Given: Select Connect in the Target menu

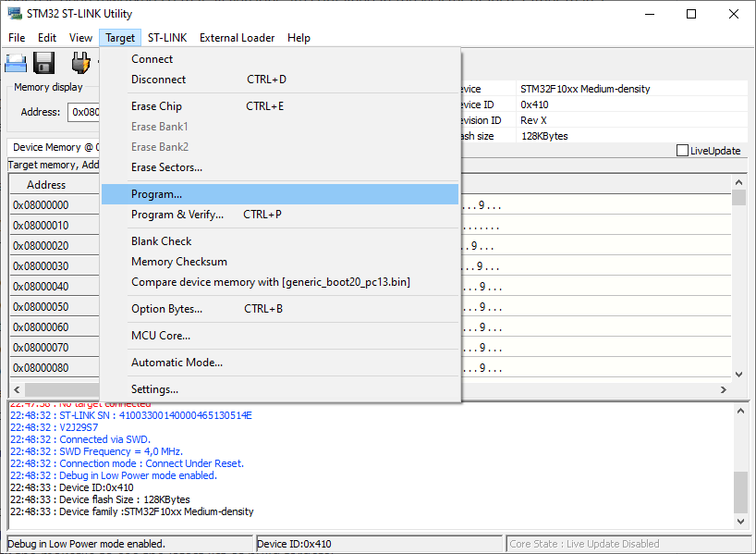Looking at the screenshot, I should 280,59.
